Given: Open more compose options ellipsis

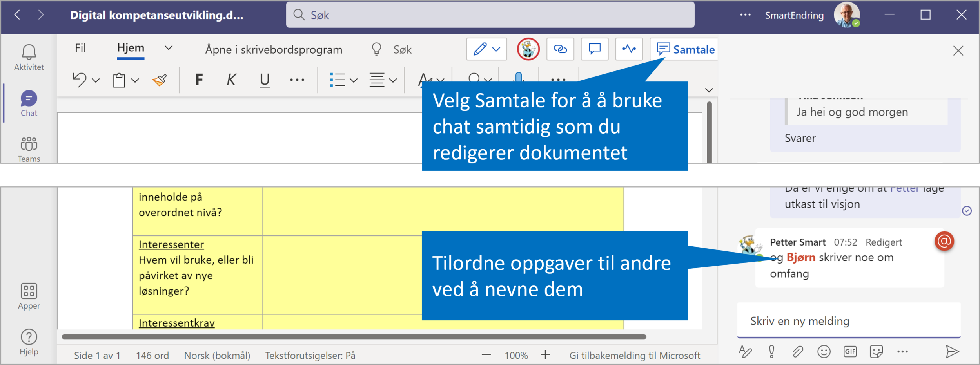Looking at the screenshot, I should tap(902, 351).
